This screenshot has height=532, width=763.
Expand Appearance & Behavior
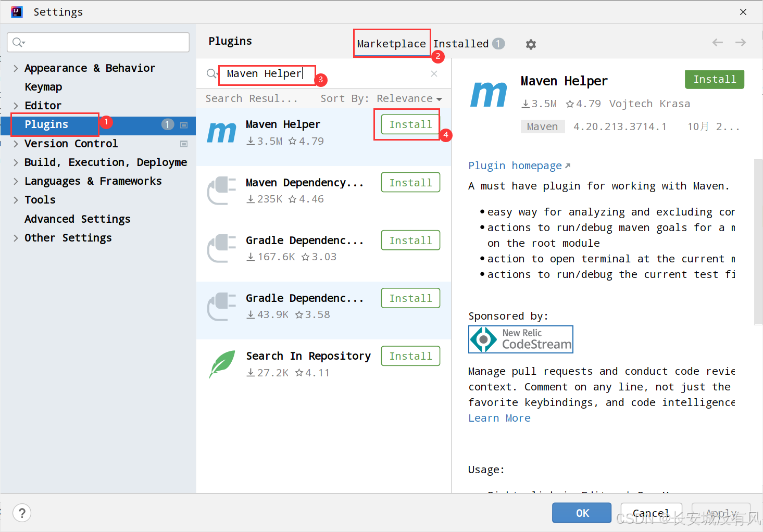(16, 68)
